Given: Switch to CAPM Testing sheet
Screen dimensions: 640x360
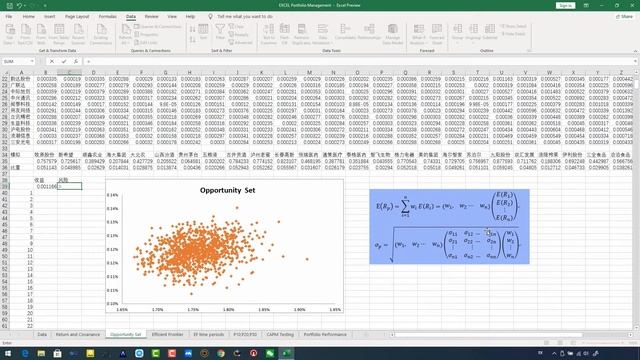Looking at the screenshot, I should 280,334.
